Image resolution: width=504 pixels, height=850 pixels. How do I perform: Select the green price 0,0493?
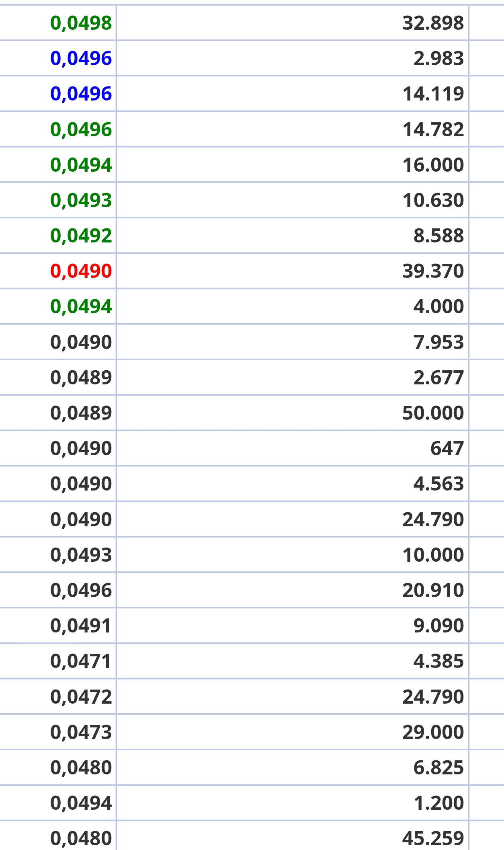[x=81, y=200]
